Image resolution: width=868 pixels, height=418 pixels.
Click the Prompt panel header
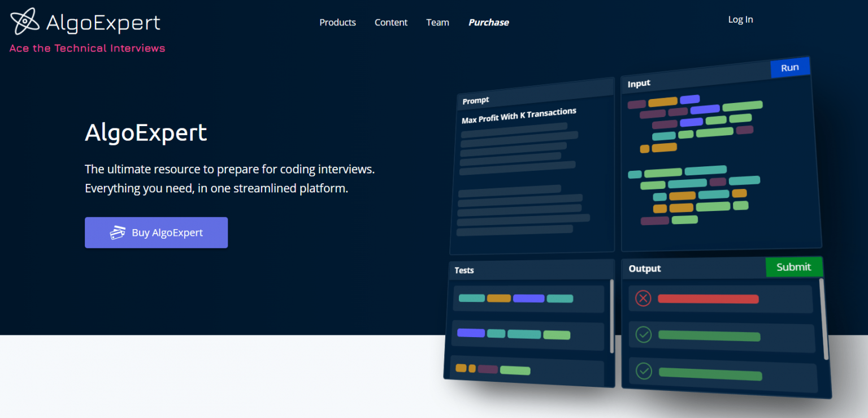475,100
